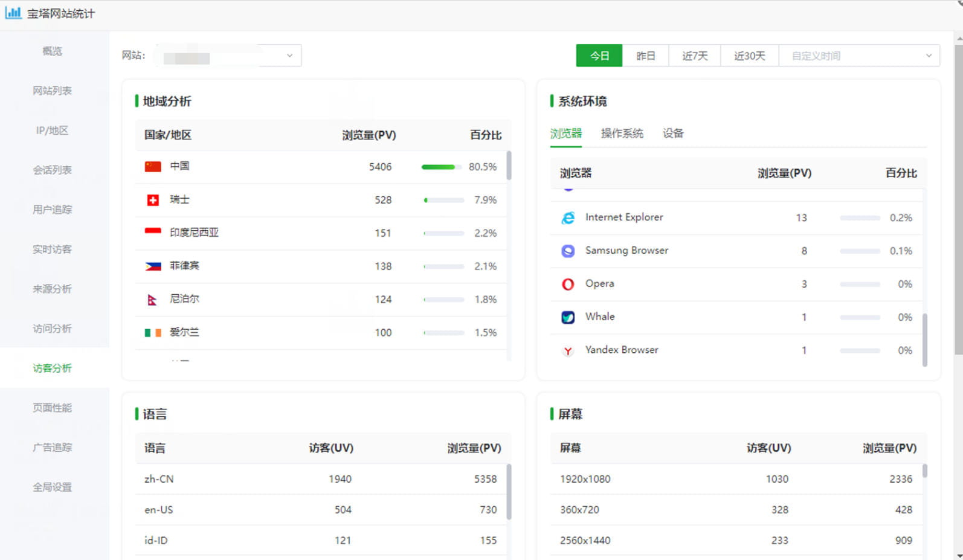Screen dimensions: 963x560
Task: Switch to the 设备 tab
Action: click(673, 134)
